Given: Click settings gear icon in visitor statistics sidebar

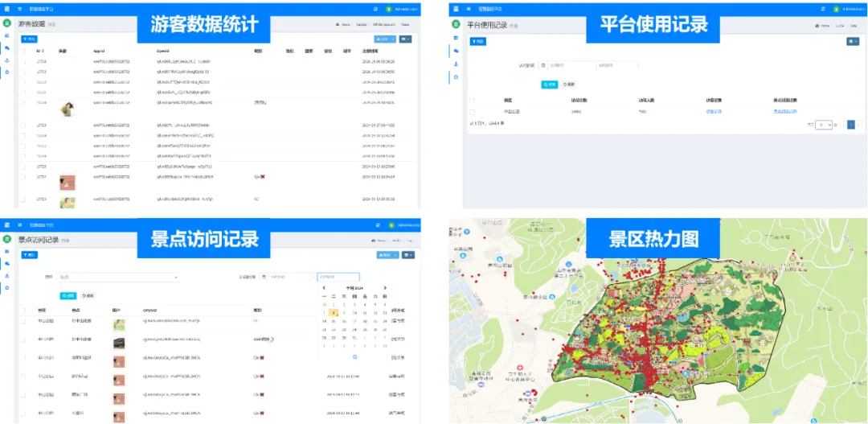Looking at the screenshot, I should pos(6,72).
